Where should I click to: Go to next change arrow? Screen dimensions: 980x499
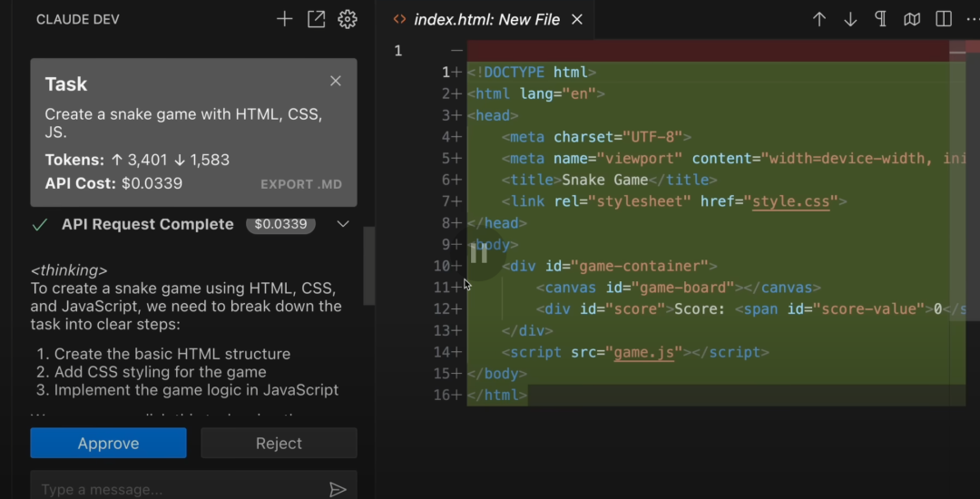(850, 19)
